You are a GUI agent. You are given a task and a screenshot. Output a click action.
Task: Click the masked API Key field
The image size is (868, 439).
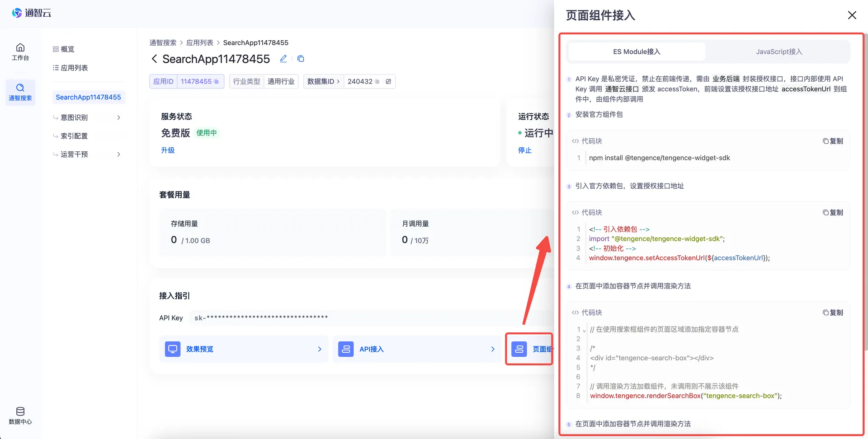click(x=371, y=318)
